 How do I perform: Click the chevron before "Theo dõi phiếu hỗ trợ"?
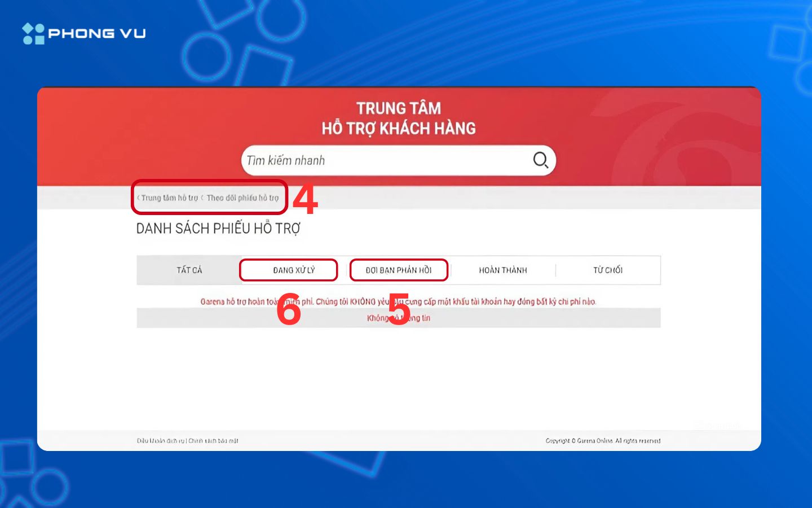203,198
